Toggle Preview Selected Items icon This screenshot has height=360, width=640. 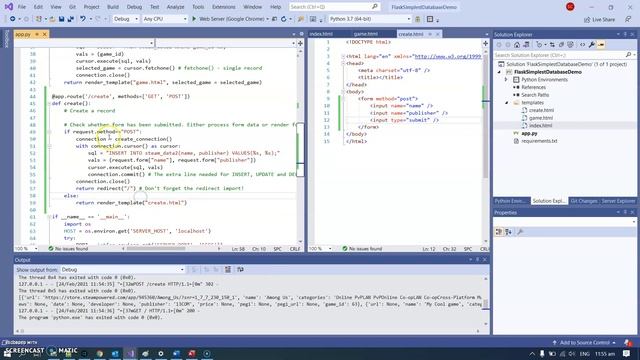point(601,44)
